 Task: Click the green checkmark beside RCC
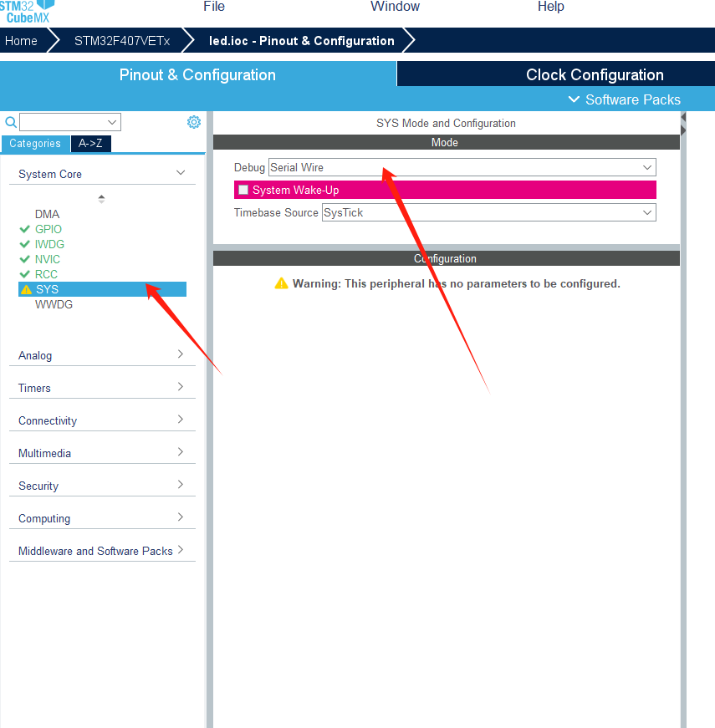point(25,274)
